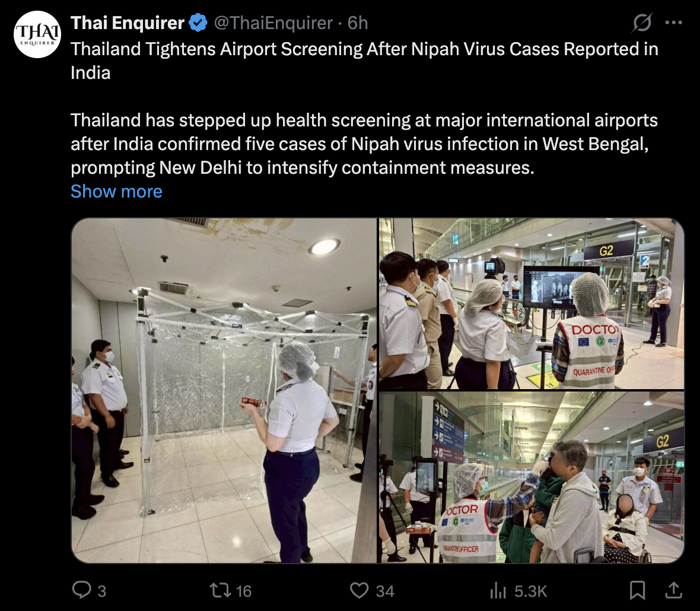Open the reply comment icon
This screenshot has height=611, width=700.
pyautogui.click(x=82, y=590)
